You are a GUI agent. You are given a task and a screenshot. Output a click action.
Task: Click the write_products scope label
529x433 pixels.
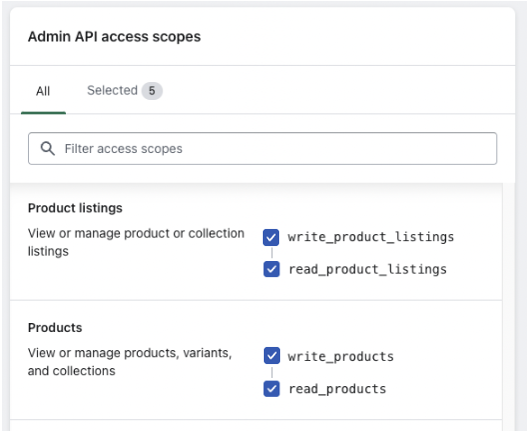click(x=341, y=357)
